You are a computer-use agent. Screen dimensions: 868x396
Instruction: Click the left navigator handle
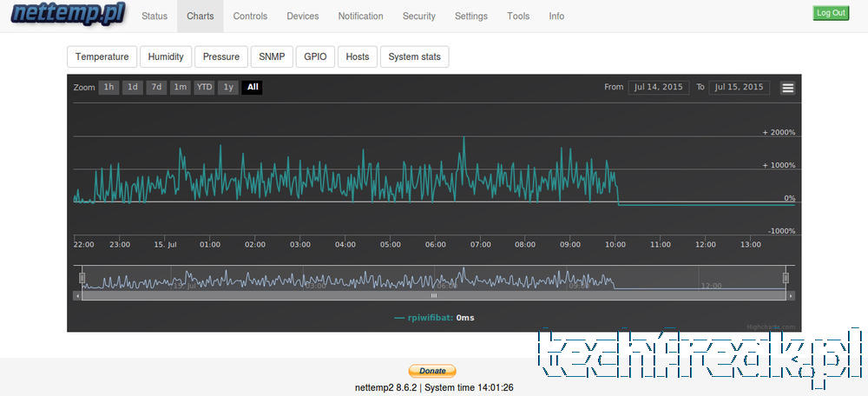pos(82,278)
